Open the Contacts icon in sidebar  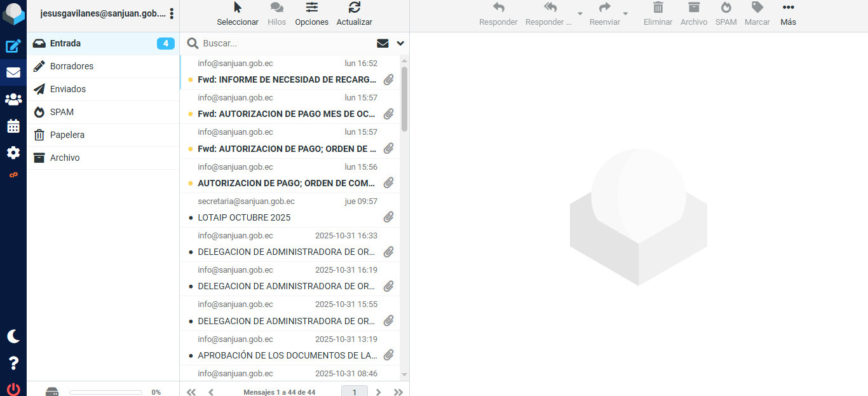tap(13, 99)
